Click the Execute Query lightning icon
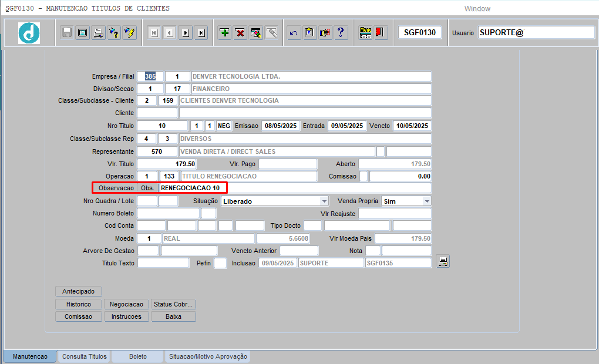This screenshot has width=599, height=364. (x=130, y=33)
